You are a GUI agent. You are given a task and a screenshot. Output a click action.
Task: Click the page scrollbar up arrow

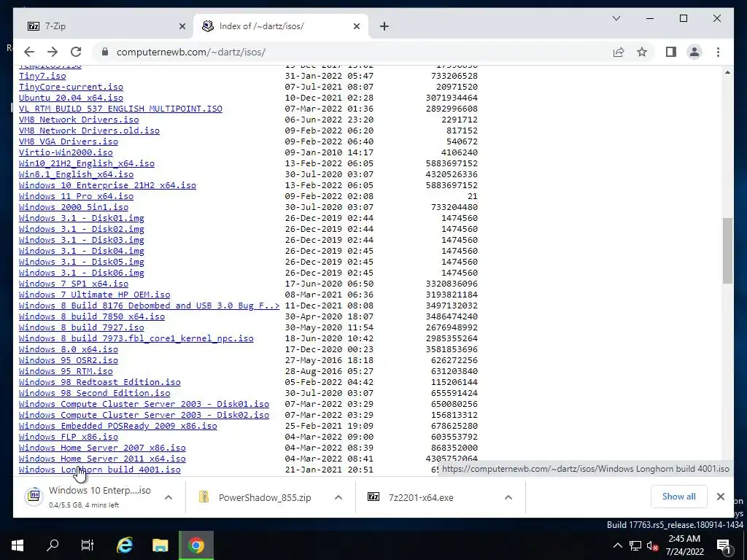pyautogui.click(x=727, y=72)
